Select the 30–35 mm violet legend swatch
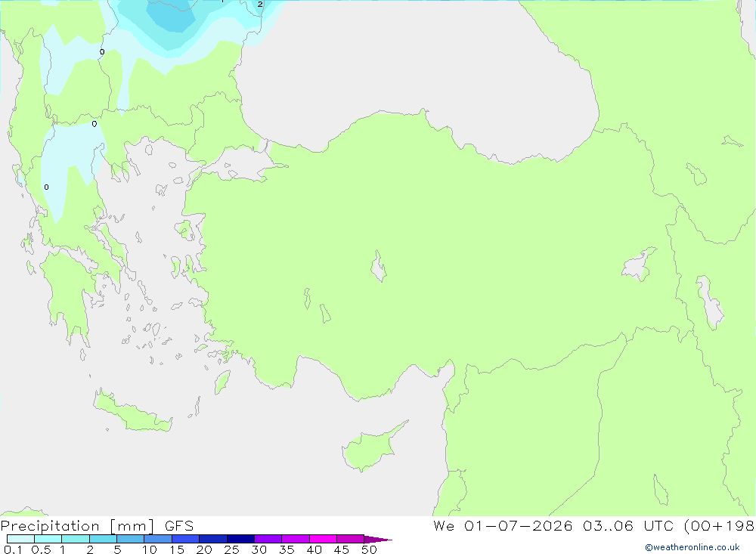The height and width of the screenshot is (554, 756). [x=268, y=539]
